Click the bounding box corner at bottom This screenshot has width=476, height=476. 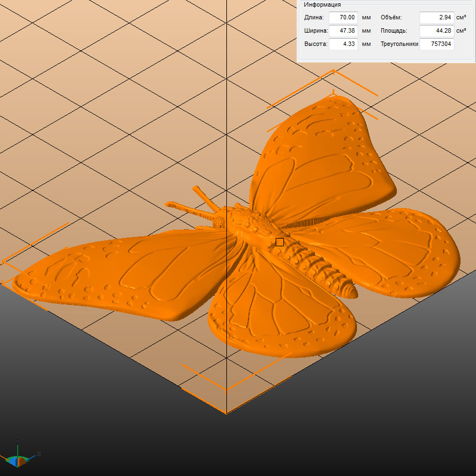(x=226, y=413)
